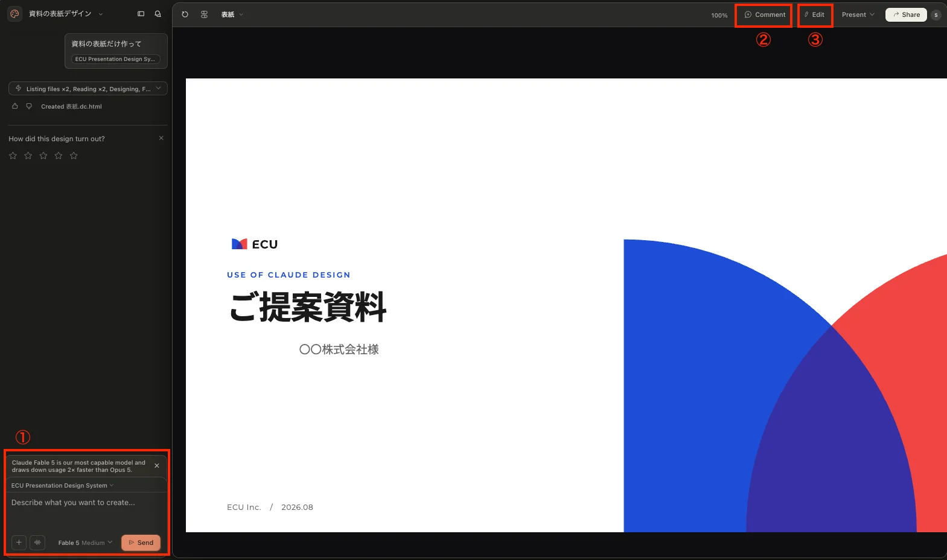Open the Fable 5 Medium model selector

[x=85, y=542]
